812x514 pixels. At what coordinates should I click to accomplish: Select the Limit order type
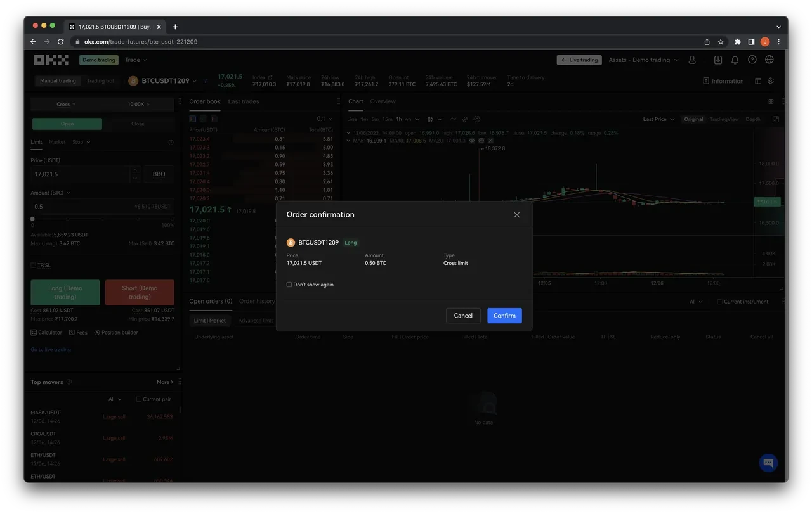click(37, 142)
